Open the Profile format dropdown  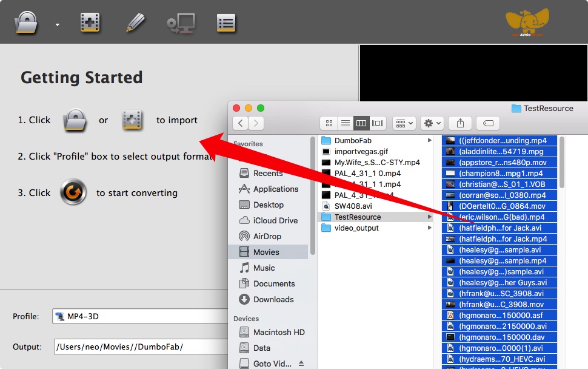[139, 316]
